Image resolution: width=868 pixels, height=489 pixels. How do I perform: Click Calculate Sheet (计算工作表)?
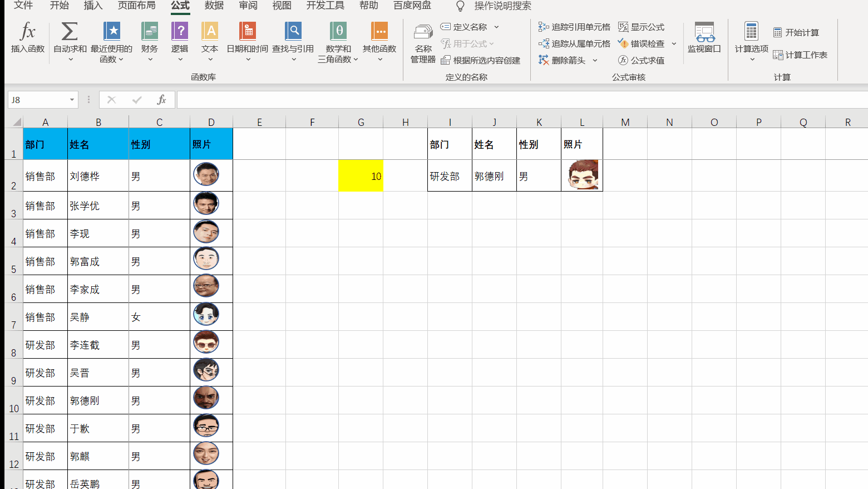click(800, 55)
